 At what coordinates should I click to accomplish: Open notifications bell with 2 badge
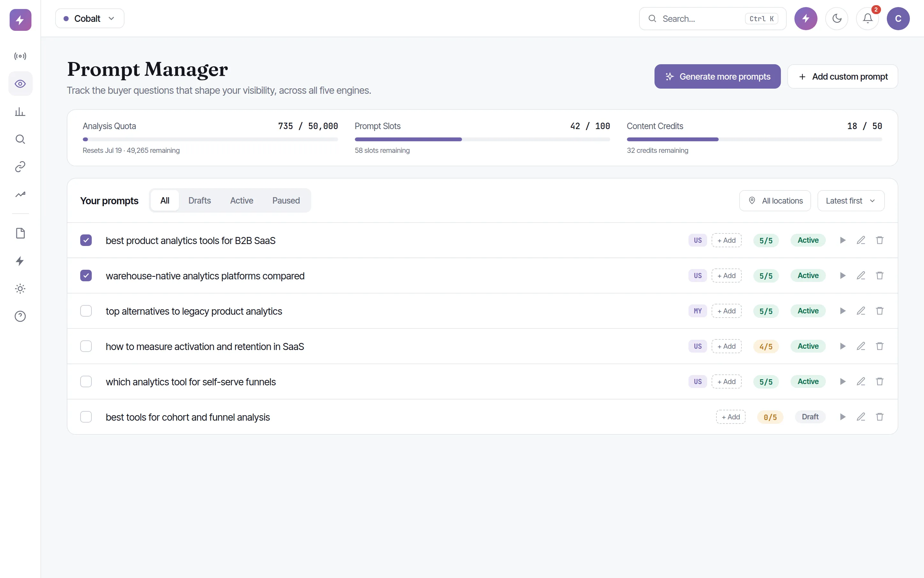(868, 18)
